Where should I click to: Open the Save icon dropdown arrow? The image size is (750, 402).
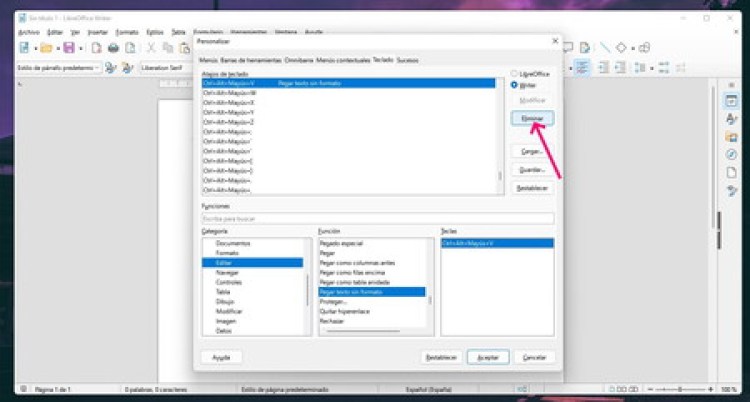(79, 47)
